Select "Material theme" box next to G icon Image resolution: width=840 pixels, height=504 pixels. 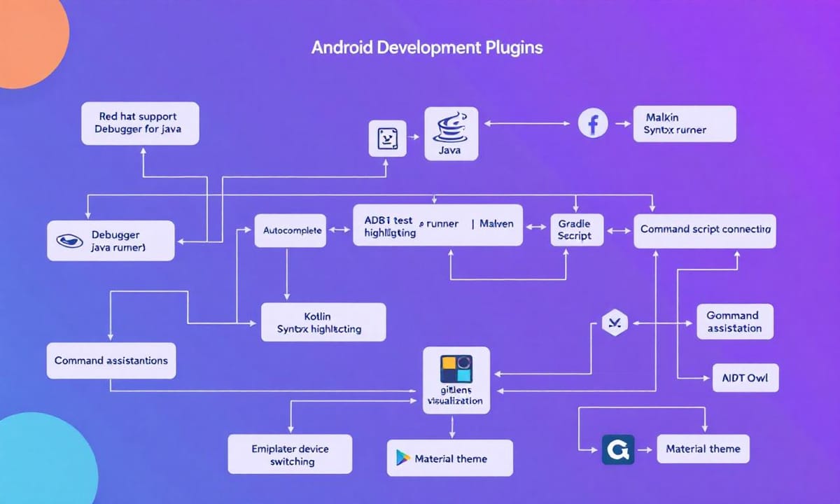tap(703, 449)
